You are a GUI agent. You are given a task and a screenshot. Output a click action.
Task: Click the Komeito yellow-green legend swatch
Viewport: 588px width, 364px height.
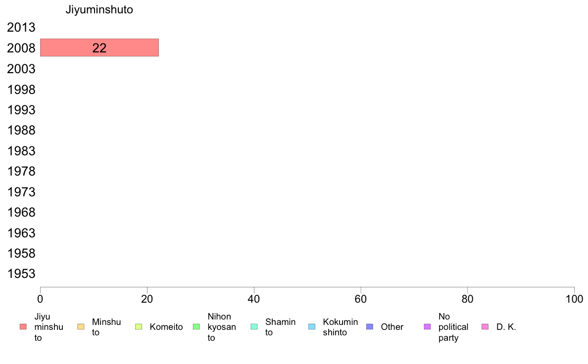(x=139, y=327)
